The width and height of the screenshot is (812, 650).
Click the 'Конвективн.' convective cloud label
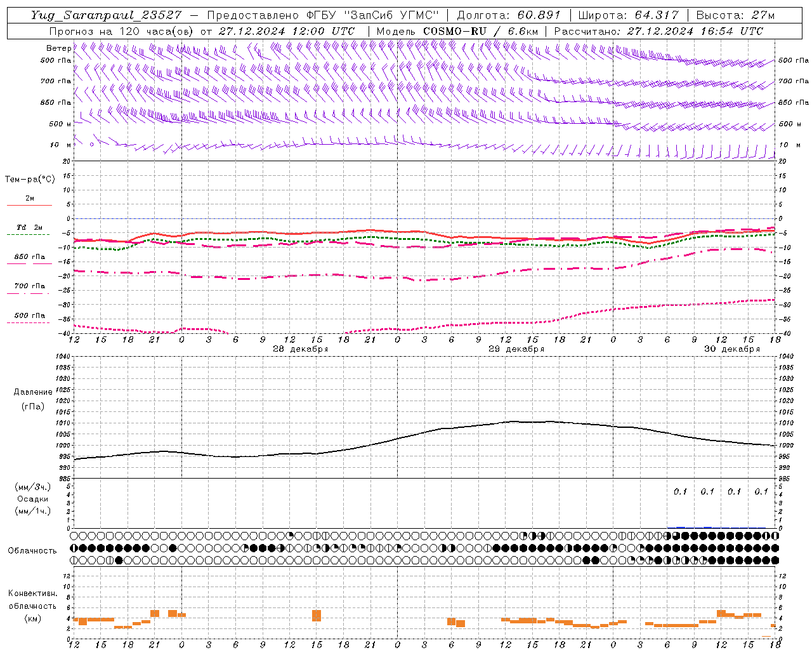(x=32, y=594)
